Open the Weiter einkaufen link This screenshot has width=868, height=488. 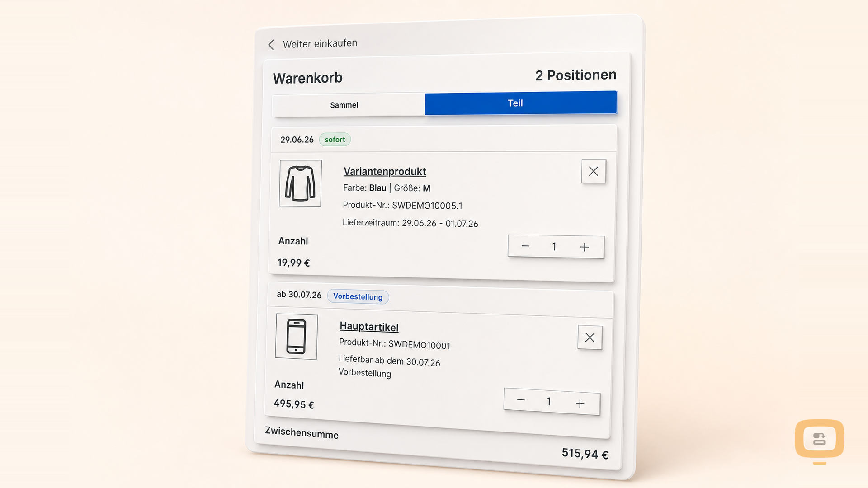[320, 43]
